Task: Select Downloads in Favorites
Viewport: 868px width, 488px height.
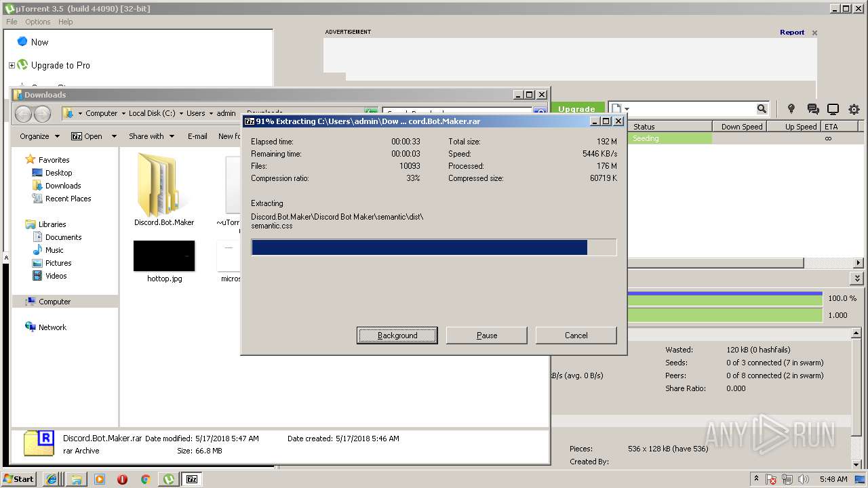Action: tap(62, 186)
